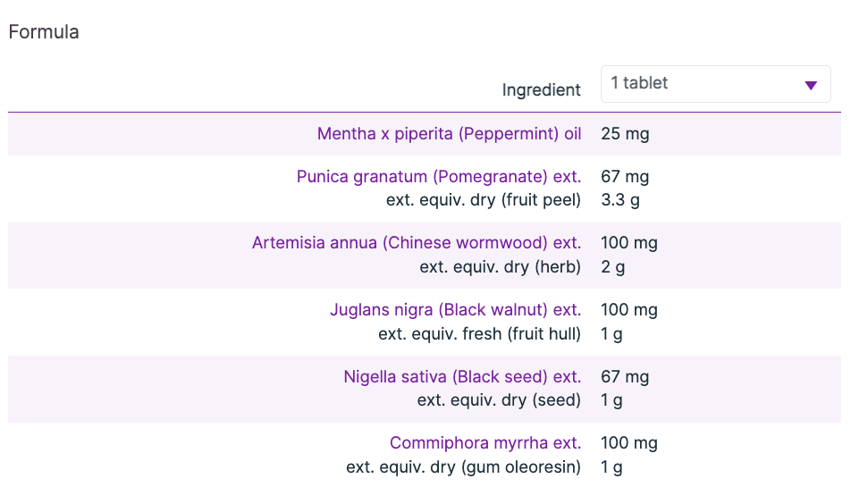Click the "ext. equiv. dry (fruit peel)" text
This screenshot has width=851, height=504.
click(x=484, y=200)
